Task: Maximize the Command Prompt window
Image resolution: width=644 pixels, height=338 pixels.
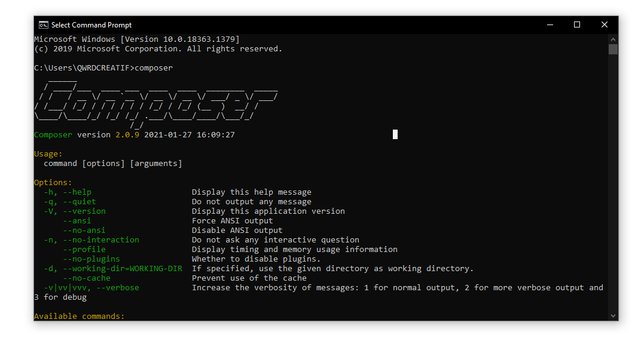Action: tap(577, 25)
